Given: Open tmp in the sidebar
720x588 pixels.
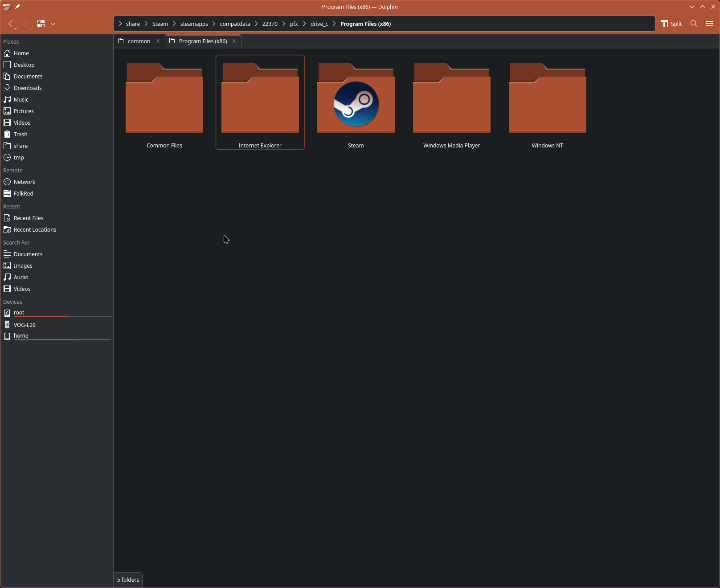Looking at the screenshot, I should [57, 157].
